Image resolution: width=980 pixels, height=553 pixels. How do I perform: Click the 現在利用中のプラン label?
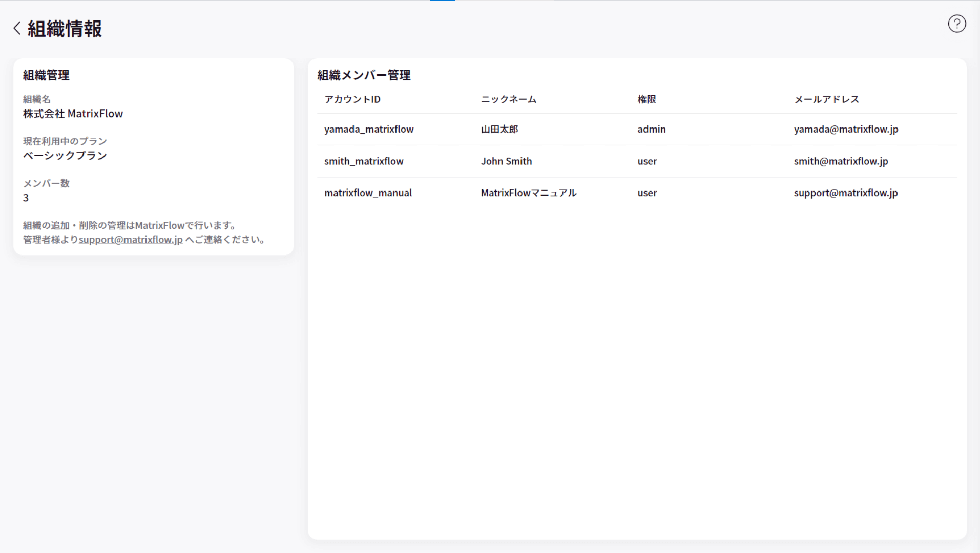pos(65,141)
